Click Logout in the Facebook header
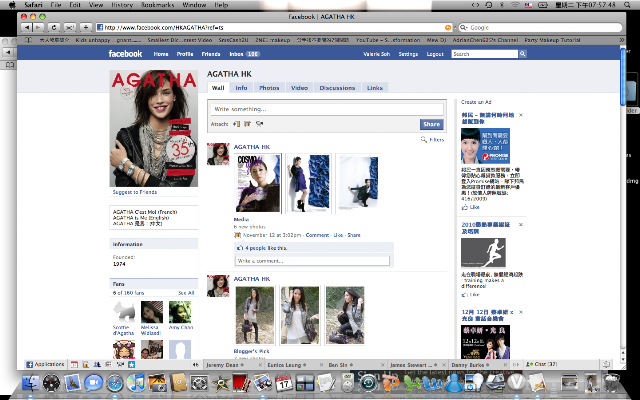Image resolution: width=640 pixels, height=400 pixels. point(435,54)
